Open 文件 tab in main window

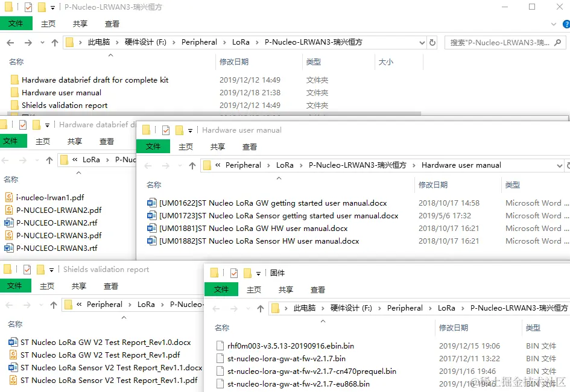(16, 24)
